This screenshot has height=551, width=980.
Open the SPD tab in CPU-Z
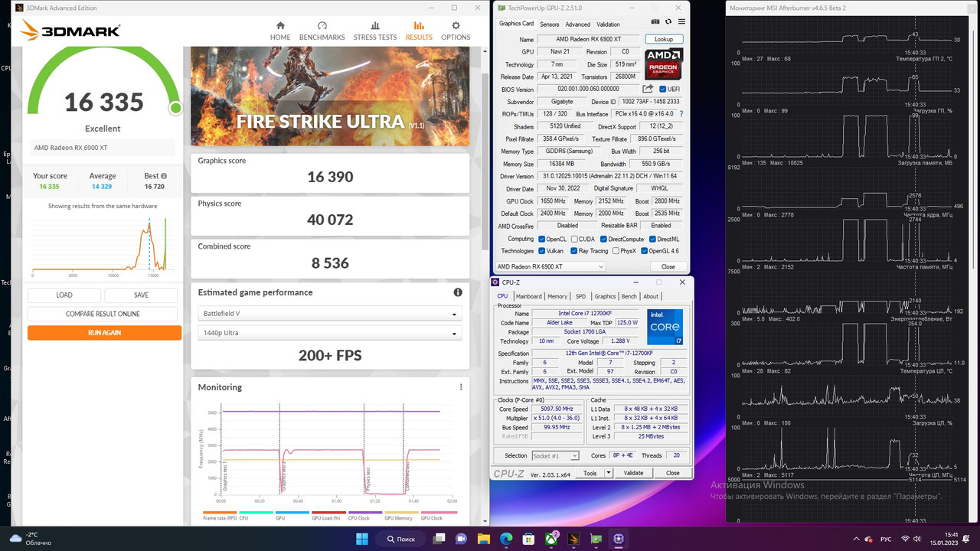tap(580, 296)
